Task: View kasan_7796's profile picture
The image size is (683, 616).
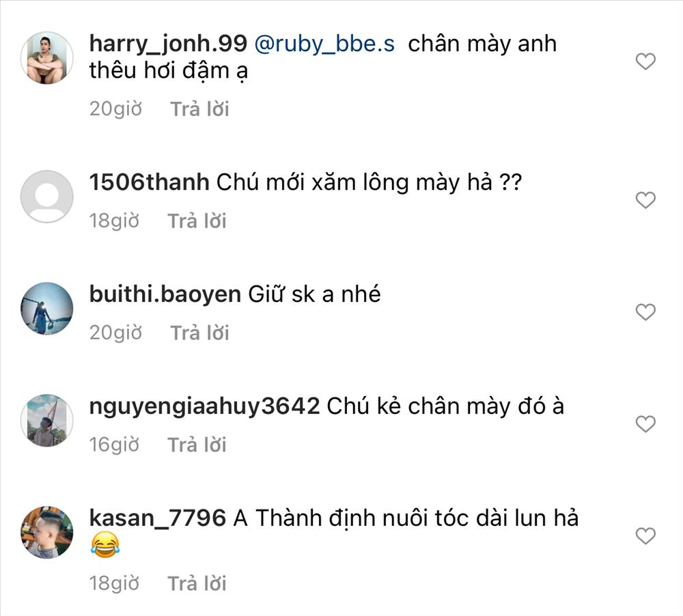Action: pos(47,533)
